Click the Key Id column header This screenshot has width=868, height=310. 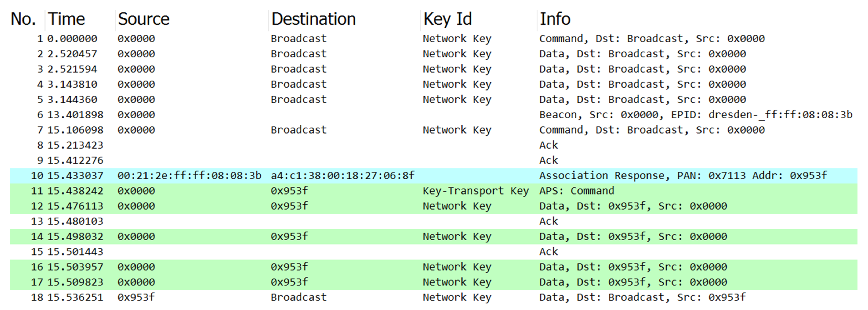click(x=447, y=19)
